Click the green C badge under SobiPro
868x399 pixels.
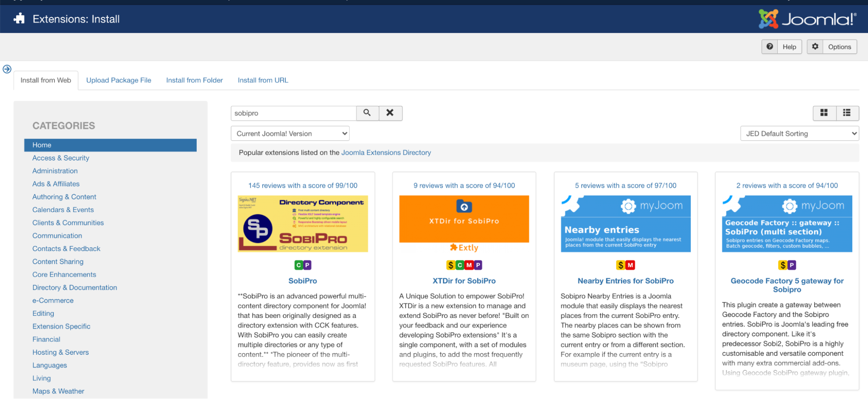298,265
